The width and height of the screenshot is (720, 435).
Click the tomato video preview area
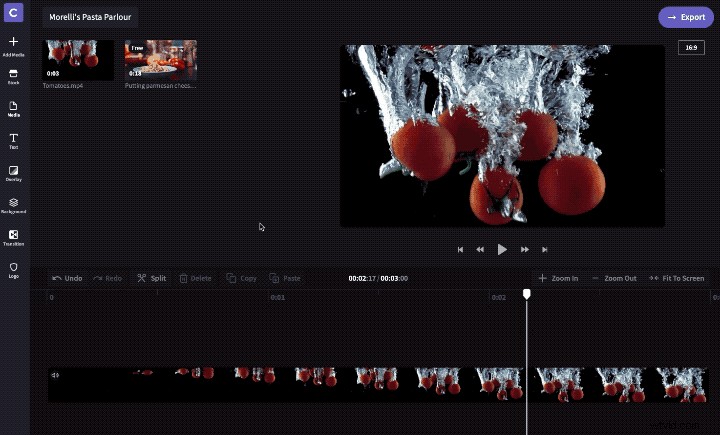502,136
